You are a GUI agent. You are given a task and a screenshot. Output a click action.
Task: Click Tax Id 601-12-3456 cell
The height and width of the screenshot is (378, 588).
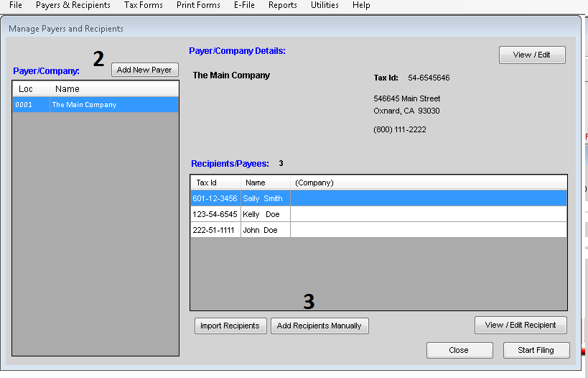pyautogui.click(x=215, y=198)
